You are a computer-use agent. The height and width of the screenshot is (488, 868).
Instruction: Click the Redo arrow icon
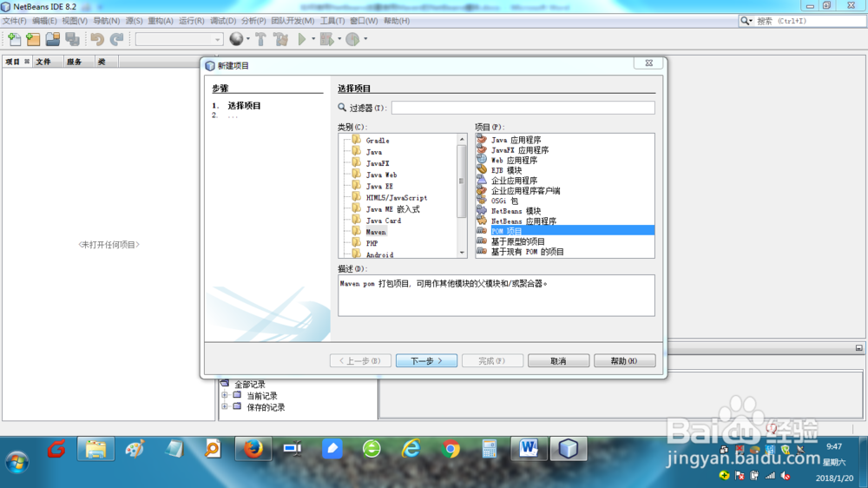tap(116, 39)
